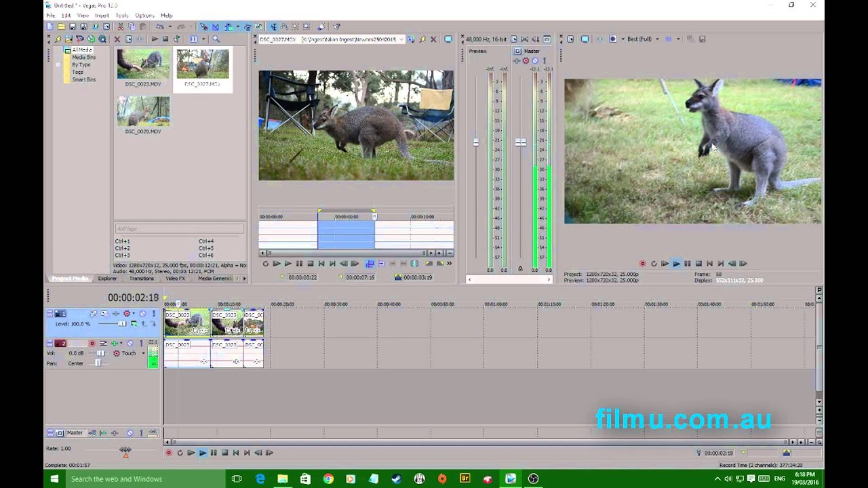
Task: Click the Undo arrow icon
Action: click(x=159, y=26)
